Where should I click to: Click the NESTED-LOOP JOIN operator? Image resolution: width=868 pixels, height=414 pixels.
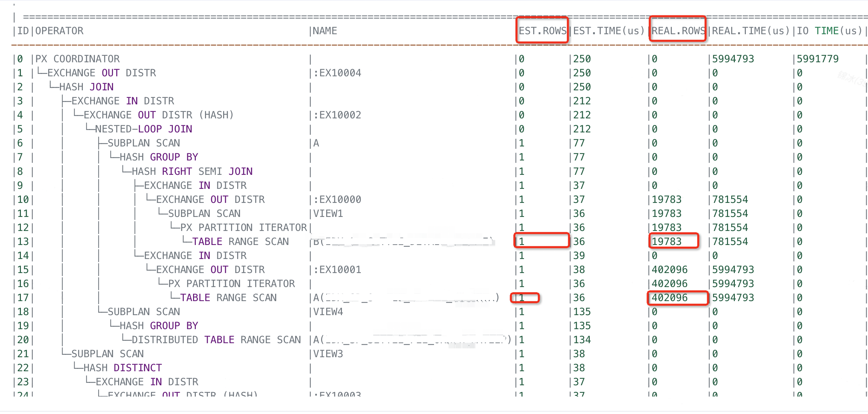[144, 129]
